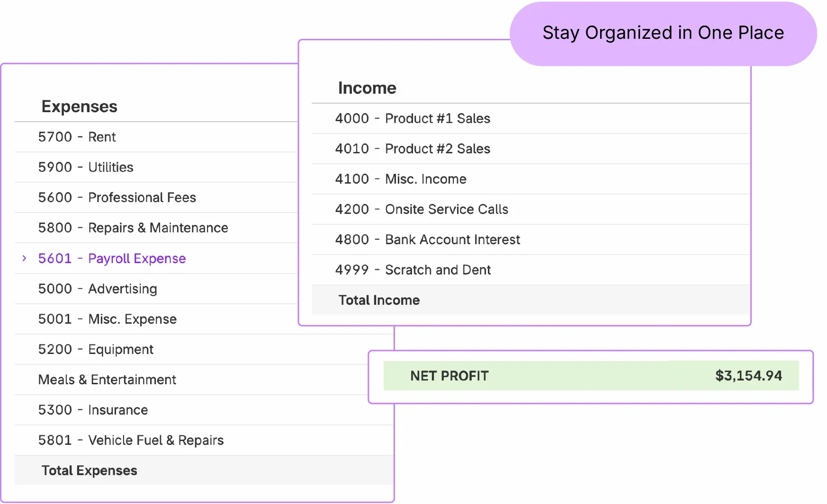Click the 4100 Misc. Income row
Screen dimensions: 827x504
401,179
